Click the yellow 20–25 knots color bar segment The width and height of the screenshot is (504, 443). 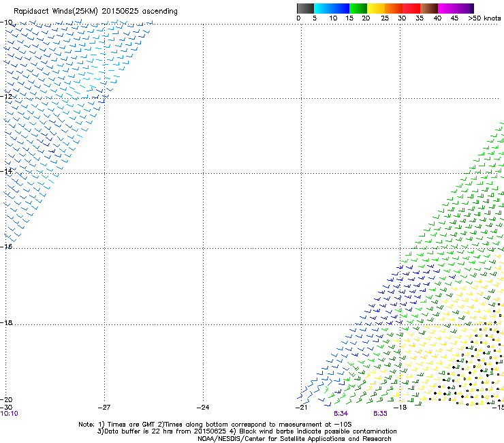coord(376,8)
